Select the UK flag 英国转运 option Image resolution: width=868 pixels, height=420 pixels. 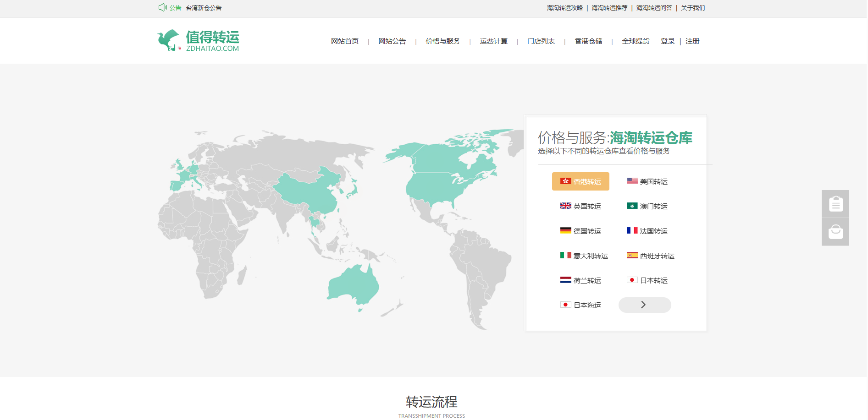pos(581,206)
